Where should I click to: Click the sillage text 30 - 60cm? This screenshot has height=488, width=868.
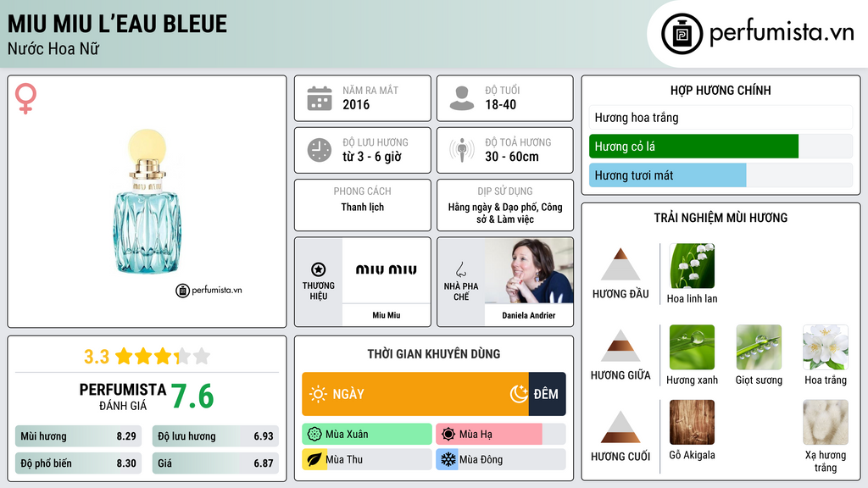[x=511, y=157]
